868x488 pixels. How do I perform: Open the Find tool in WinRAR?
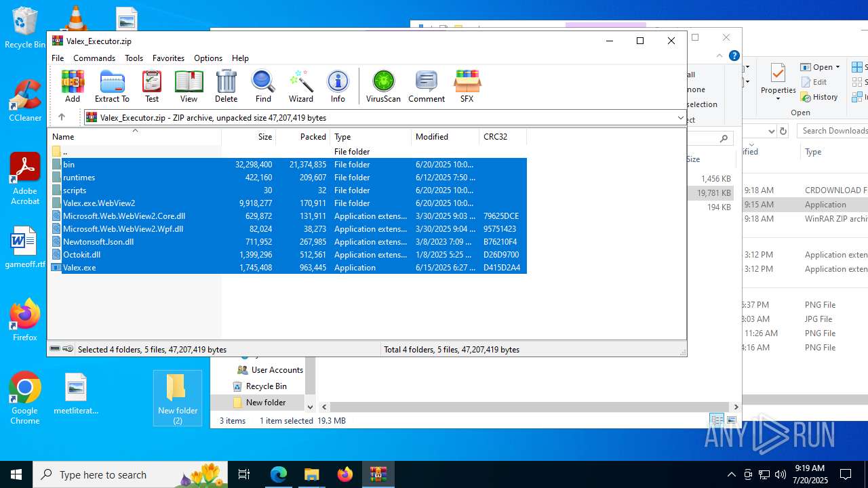click(x=263, y=86)
